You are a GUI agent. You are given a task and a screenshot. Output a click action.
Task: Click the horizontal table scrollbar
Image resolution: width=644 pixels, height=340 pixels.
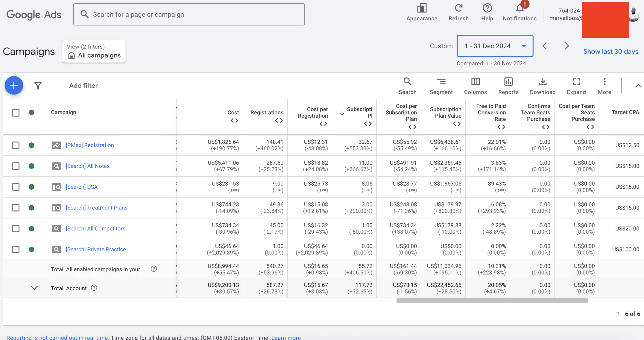[x=492, y=301]
